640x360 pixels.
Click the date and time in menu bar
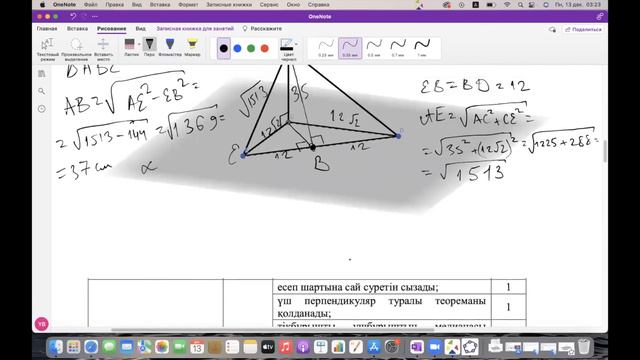point(578,4)
